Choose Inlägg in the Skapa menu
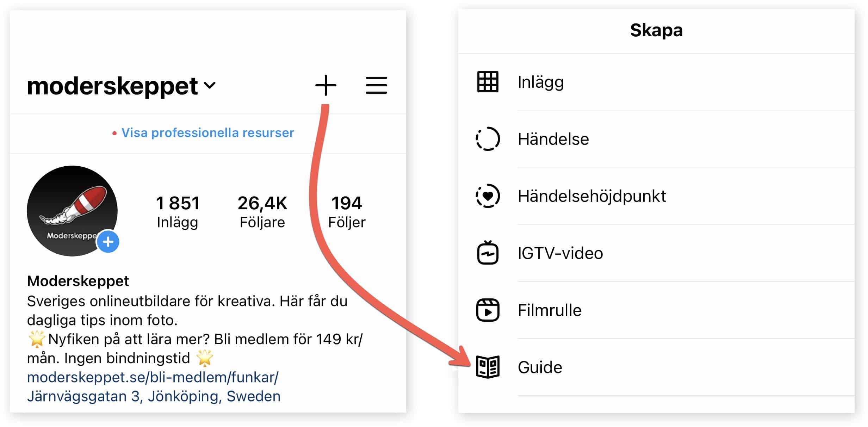The height and width of the screenshot is (427, 868). pos(656,82)
